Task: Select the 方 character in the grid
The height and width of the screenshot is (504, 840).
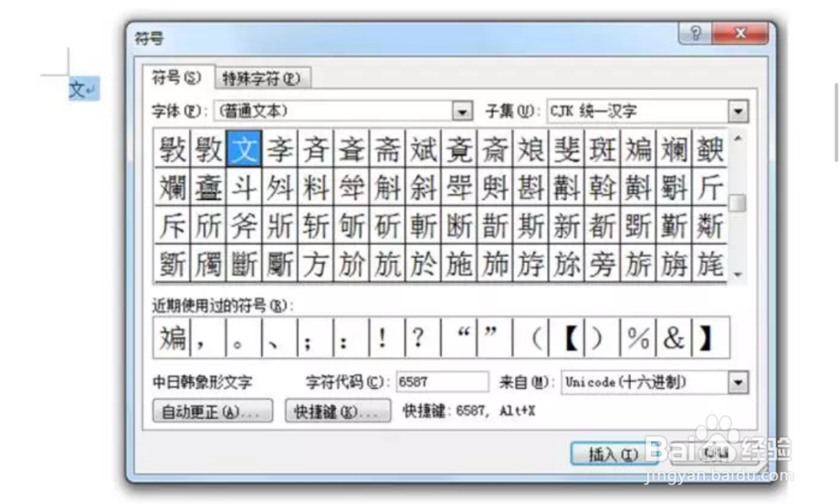Action: (x=315, y=263)
